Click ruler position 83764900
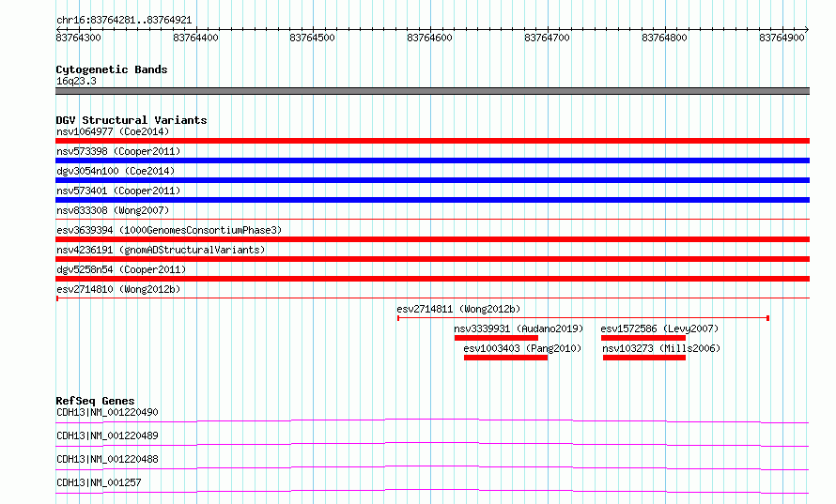836x504 pixels. (782, 38)
